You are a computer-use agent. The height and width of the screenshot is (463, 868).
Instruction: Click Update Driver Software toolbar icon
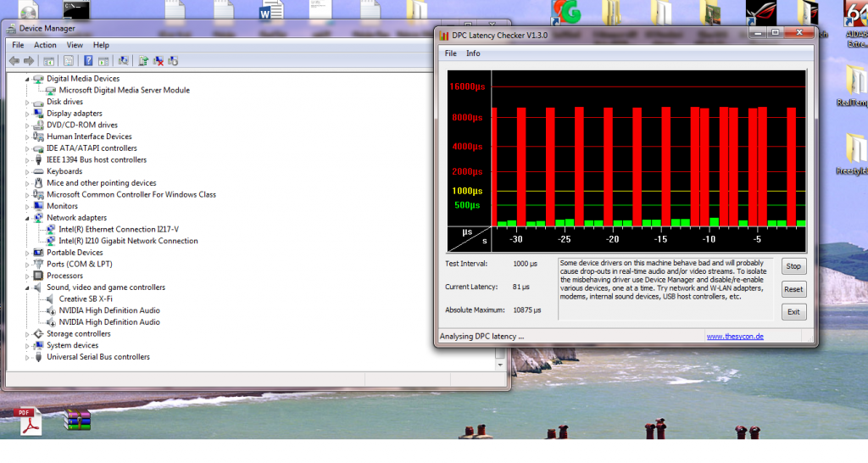[143, 61]
